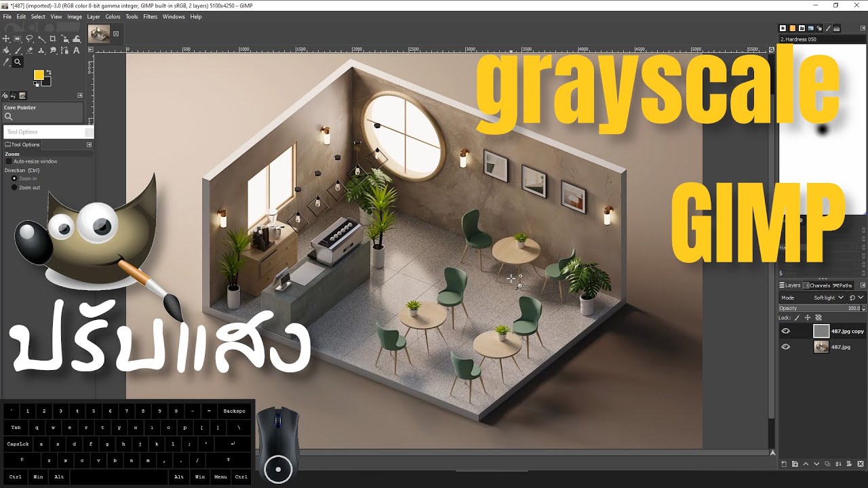Select the Zoom magnifier tool
Screen dimensions: 868x488
pos(18,62)
